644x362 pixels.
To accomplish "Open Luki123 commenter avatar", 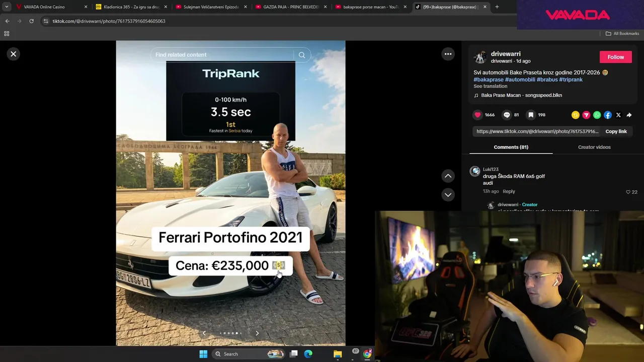I will 475,171.
